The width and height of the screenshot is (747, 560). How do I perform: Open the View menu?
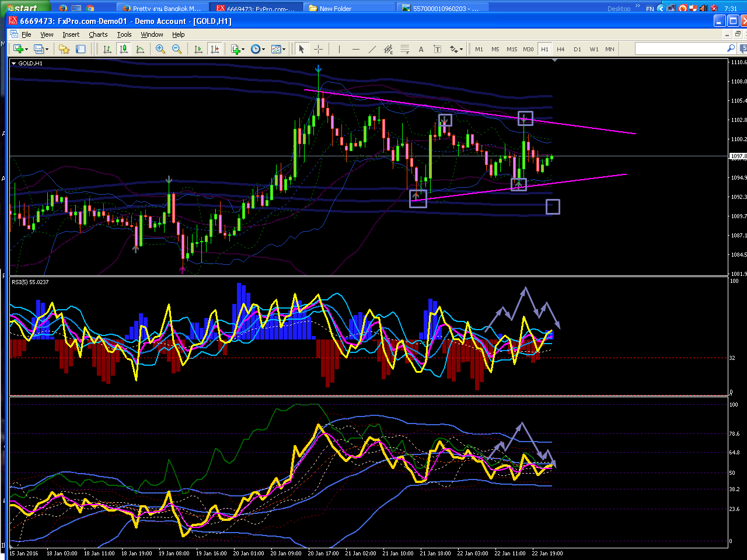click(x=47, y=34)
